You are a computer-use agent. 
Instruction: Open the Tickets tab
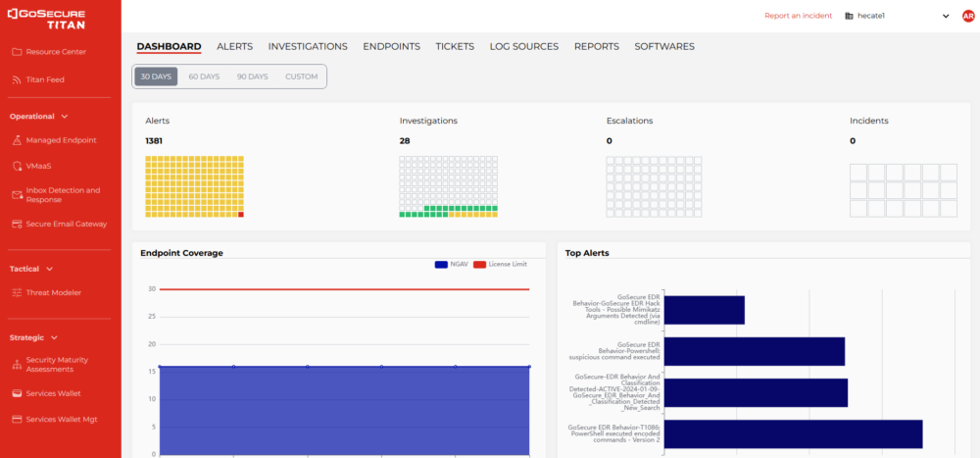[x=455, y=46]
